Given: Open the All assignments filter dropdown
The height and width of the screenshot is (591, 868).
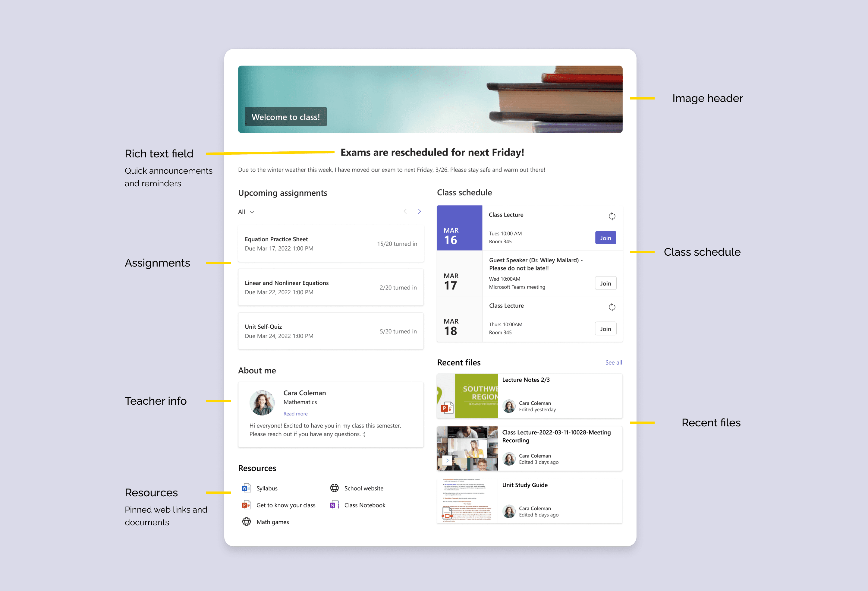Looking at the screenshot, I should (x=247, y=212).
